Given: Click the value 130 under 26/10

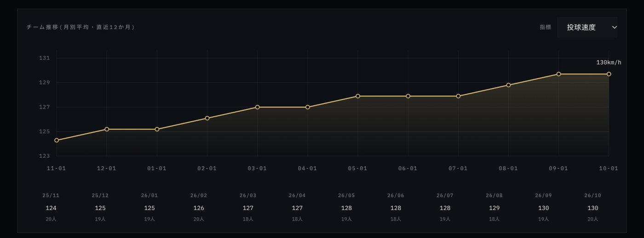Looking at the screenshot, I should point(592,208).
